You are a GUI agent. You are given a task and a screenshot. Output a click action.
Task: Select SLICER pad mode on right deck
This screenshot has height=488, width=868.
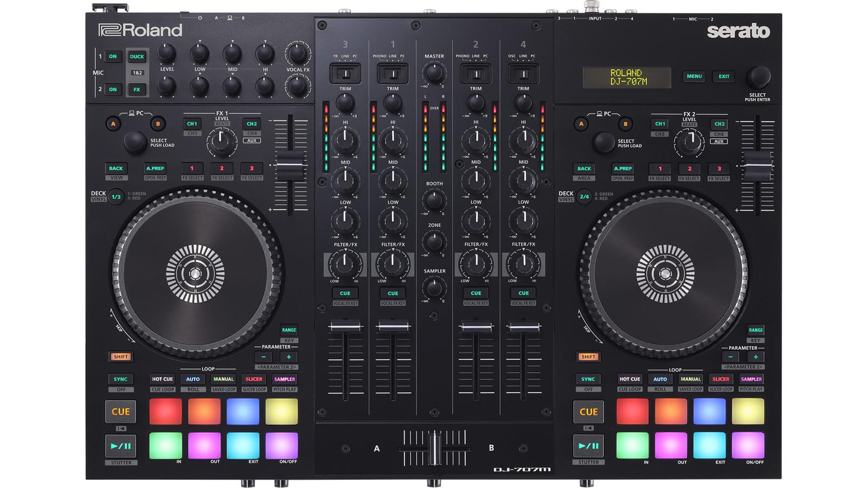pyautogui.click(x=721, y=379)
